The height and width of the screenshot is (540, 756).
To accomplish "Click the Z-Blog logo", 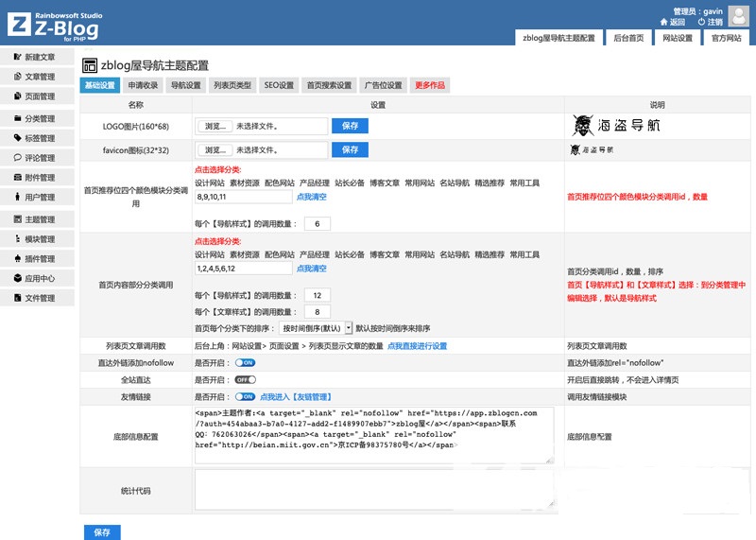I will pos(55,26).
